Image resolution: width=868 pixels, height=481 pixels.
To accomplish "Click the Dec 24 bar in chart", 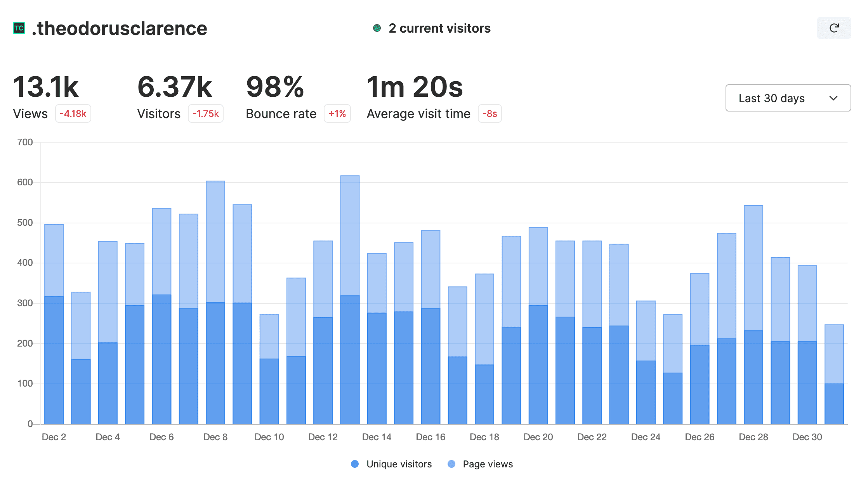I will pyautogui.click(x=646, y=362).
